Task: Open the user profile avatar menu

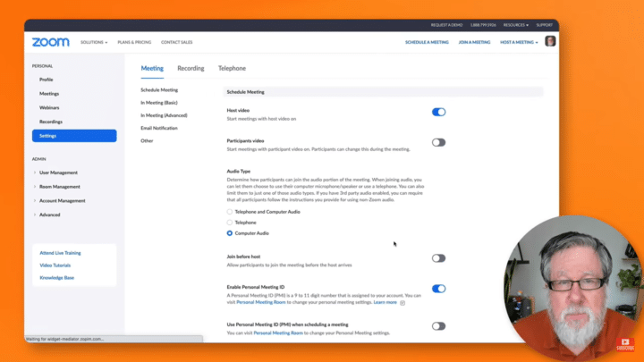Action: click(x=550, y=41)
